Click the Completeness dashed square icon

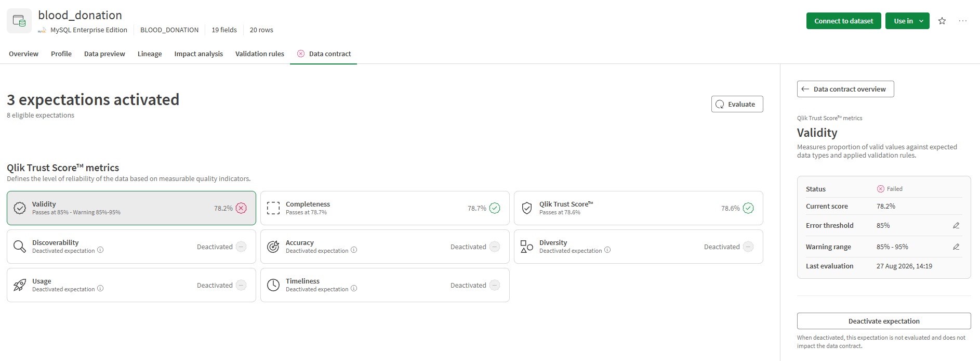tap(273, 208)
